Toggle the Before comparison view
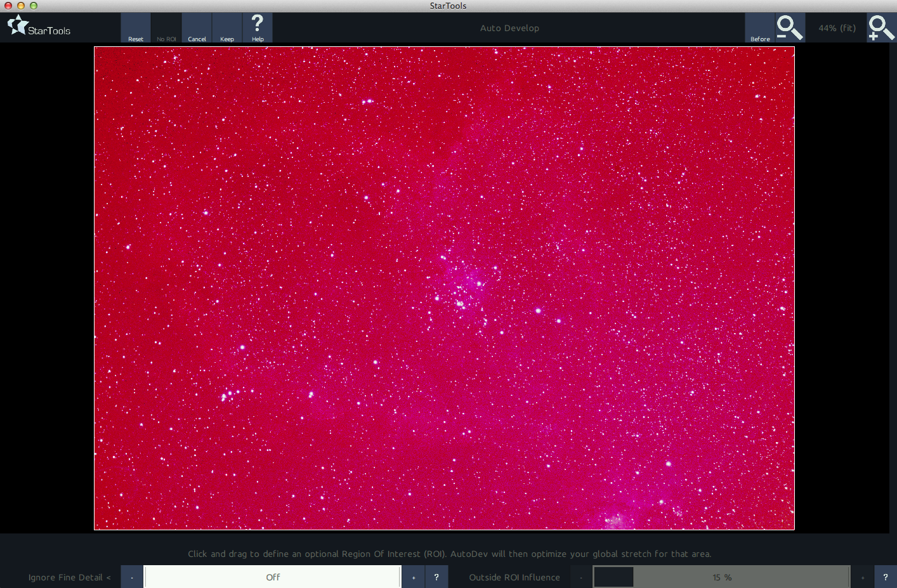The image size is (897, 588). coord(760,27)
